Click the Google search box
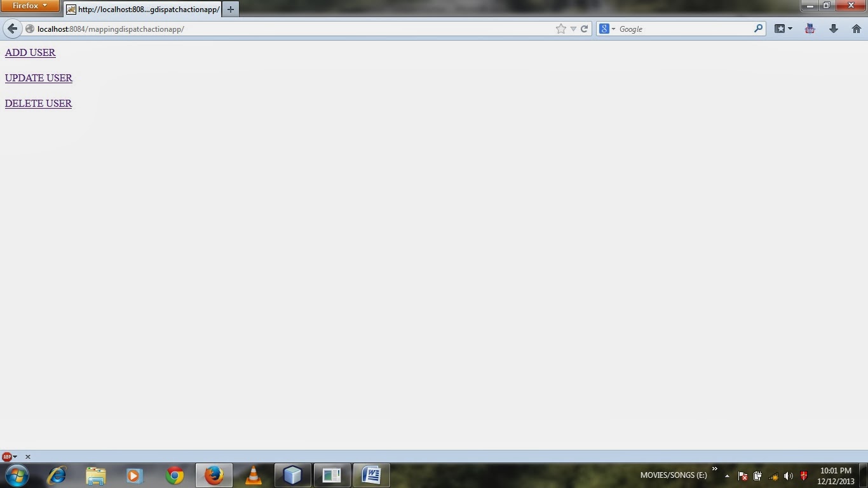Viewport: 868px width, 488px height. click(x=685, y=29)
